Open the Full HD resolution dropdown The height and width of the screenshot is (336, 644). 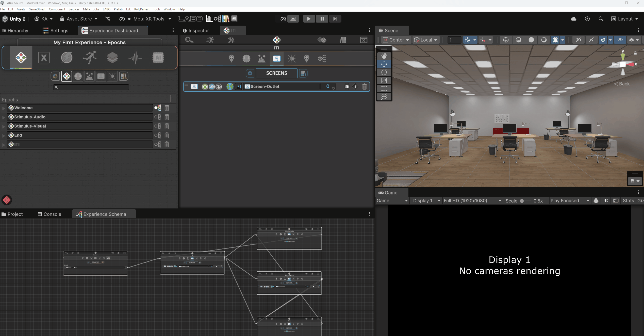tap(472, 201)
